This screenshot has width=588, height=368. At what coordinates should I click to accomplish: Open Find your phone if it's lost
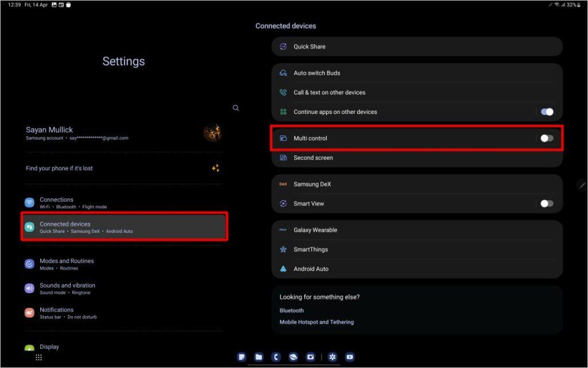coord(124,168)
